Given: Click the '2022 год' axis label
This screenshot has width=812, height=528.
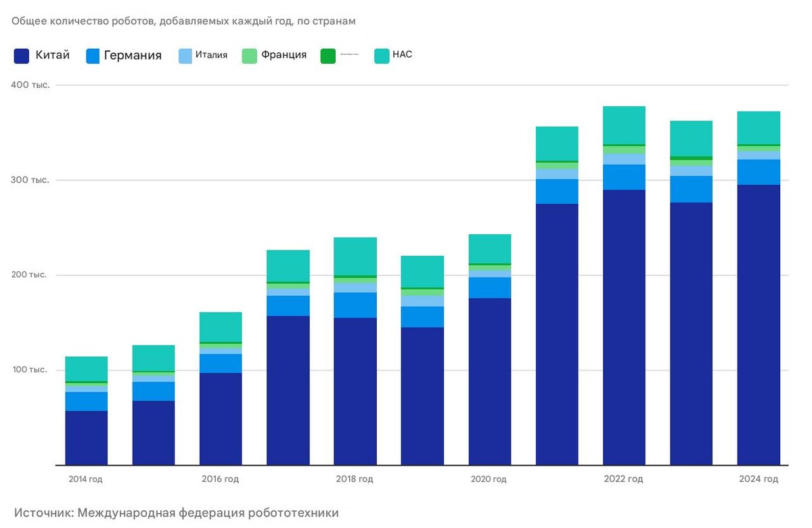Looking at the screenshot, I should [623, 479].
